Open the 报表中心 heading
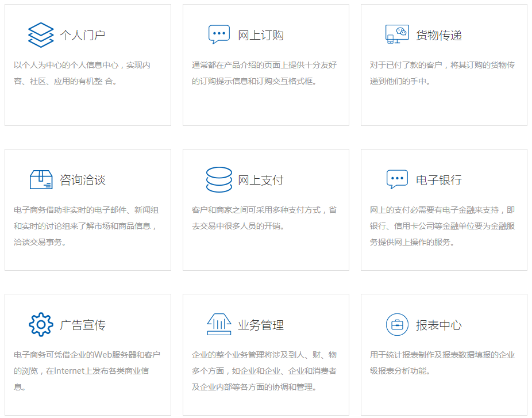This screenshot has height=418, width=532. pyautogui.click(x=439, y=325)
